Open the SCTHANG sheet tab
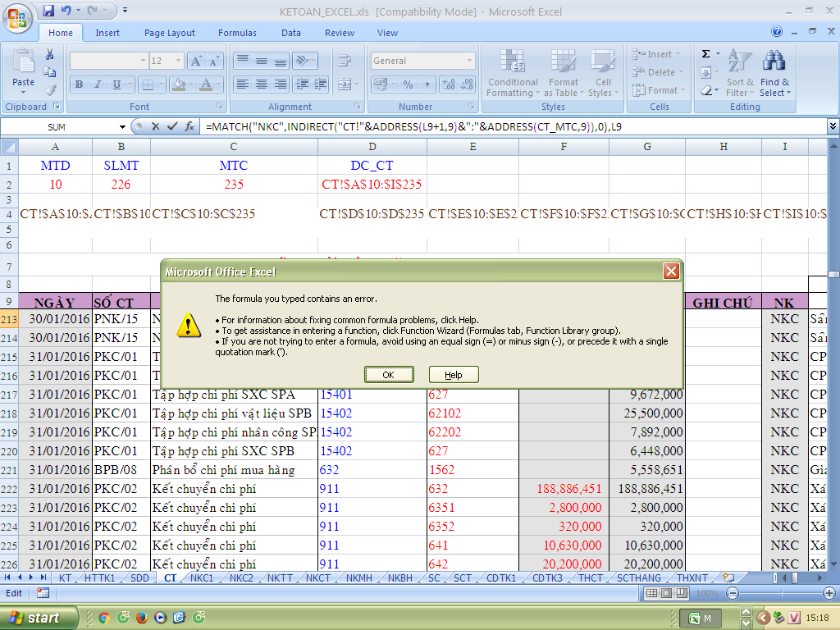This screenshot has height=630, width=840. coord(638,578)
